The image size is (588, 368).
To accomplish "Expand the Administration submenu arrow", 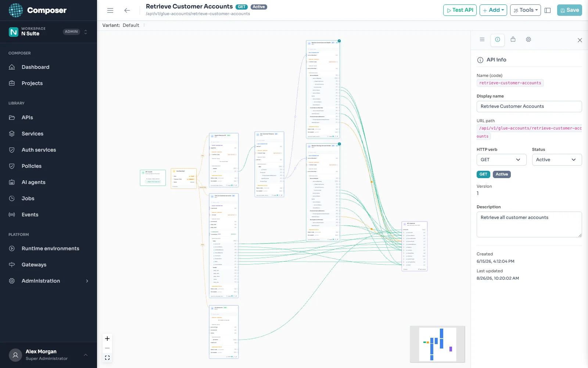I will point(87,281).
